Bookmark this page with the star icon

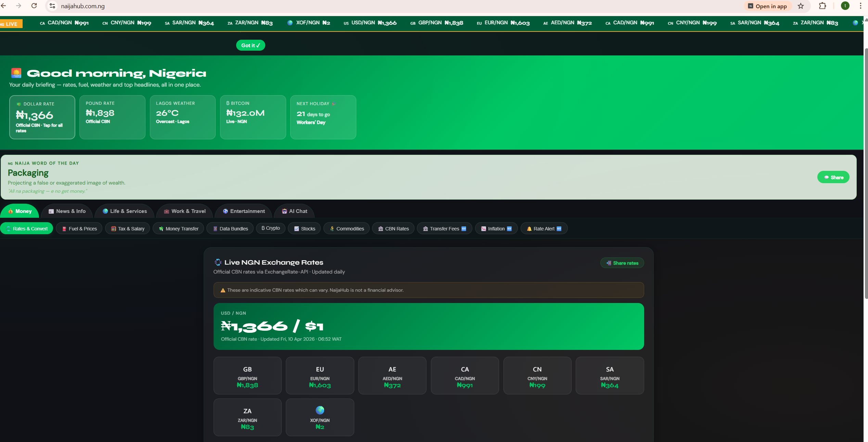coord(801,6)
